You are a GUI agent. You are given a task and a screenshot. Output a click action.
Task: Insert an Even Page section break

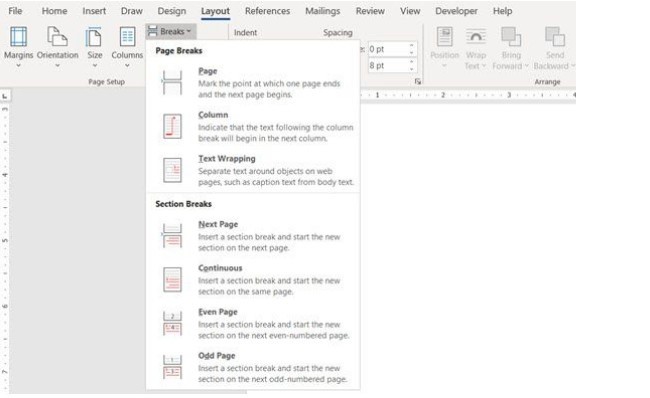[x=253, y=323]
